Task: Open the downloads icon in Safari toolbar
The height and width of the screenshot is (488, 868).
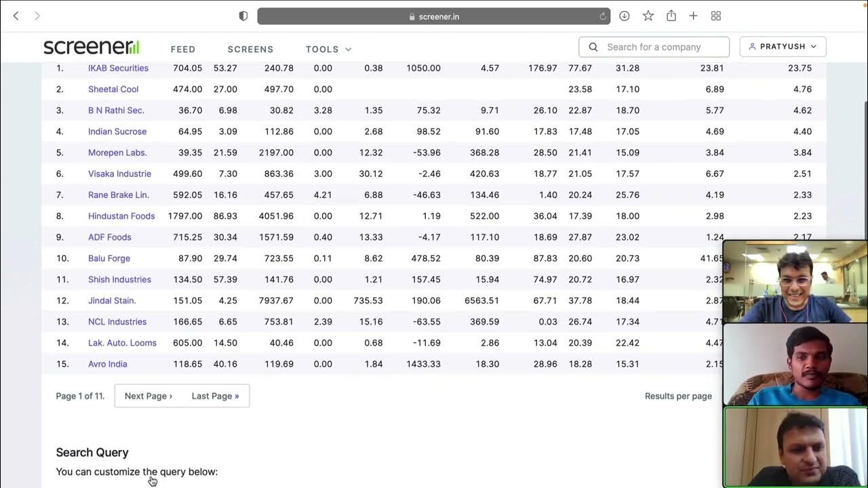Action: click(x=625, y=16)
